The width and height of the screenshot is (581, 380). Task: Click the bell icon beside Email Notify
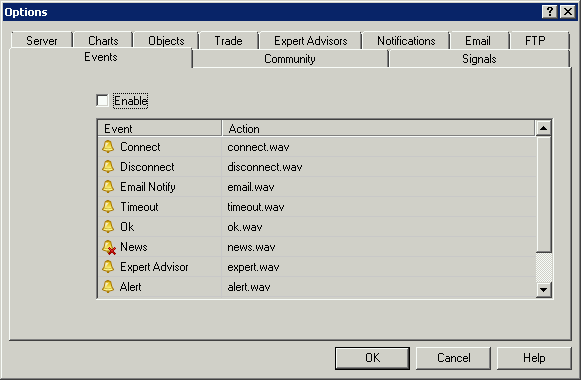[x=108, y=187]
